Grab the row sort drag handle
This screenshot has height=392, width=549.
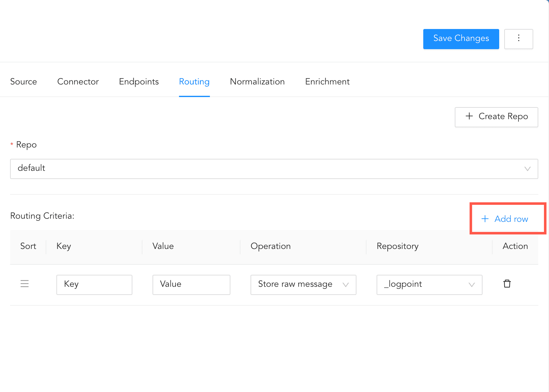click(25, 284)
